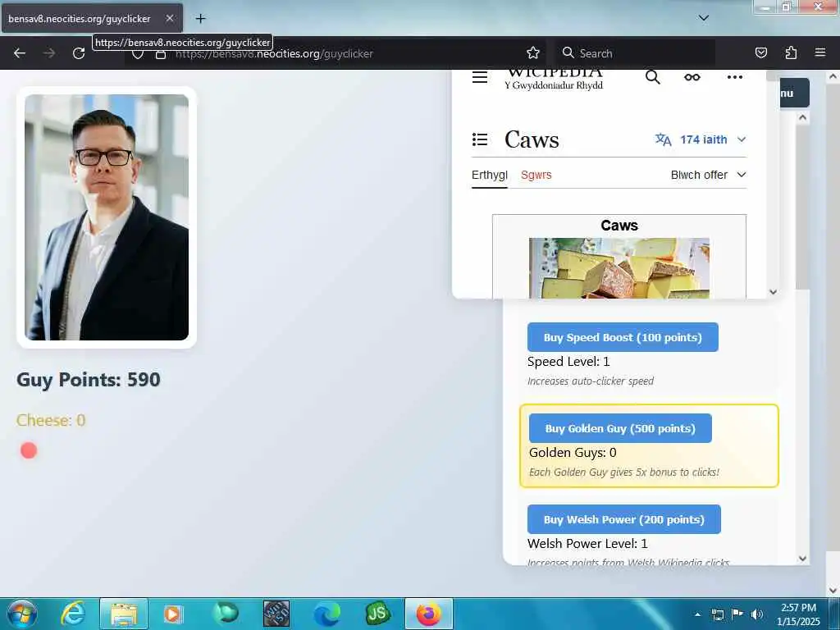Switch to the Sgwrs tab

coord(536,176)
